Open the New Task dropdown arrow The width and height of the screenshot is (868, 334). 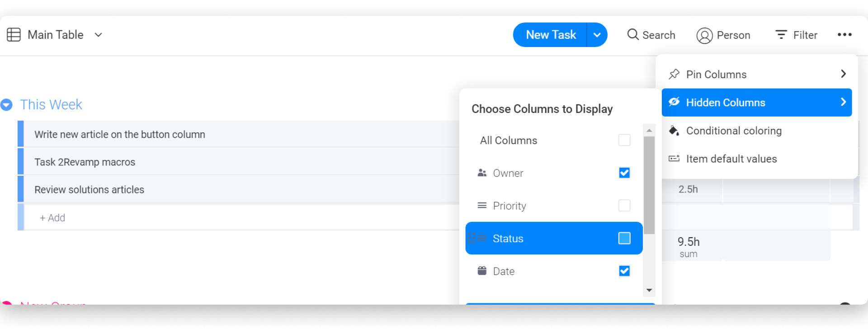[x=597, y=35]
